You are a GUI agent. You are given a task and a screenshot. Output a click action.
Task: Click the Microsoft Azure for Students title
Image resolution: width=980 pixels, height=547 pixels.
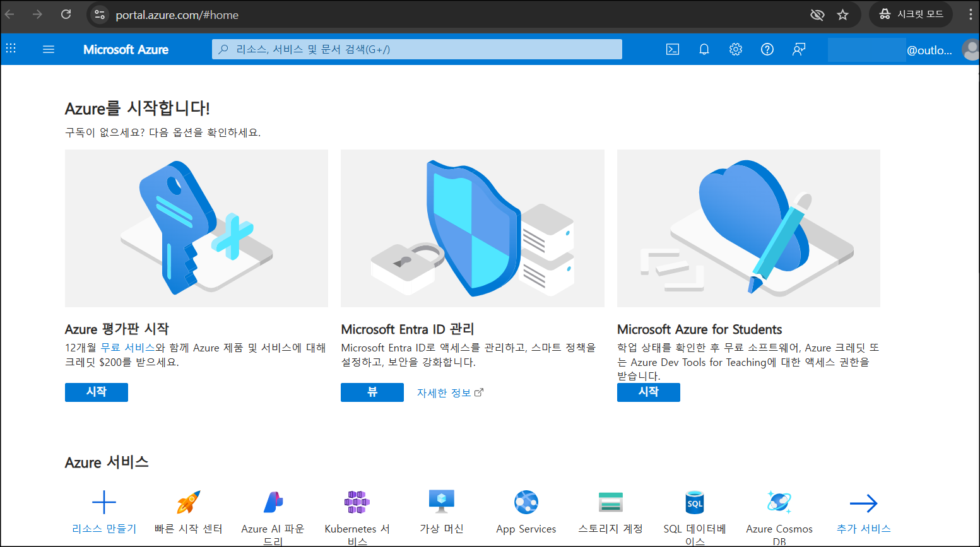tap(700, 329)
